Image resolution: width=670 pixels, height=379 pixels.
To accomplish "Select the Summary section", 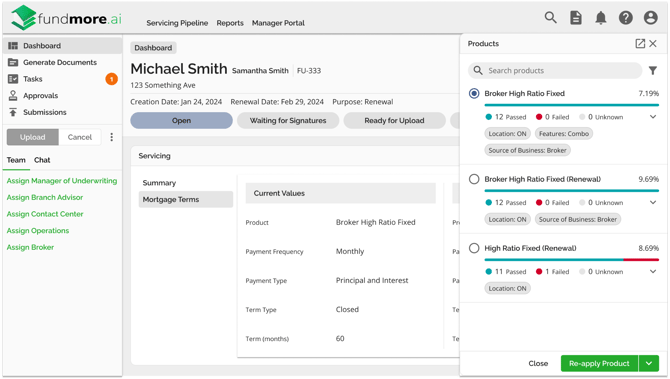I will point(186,183).
